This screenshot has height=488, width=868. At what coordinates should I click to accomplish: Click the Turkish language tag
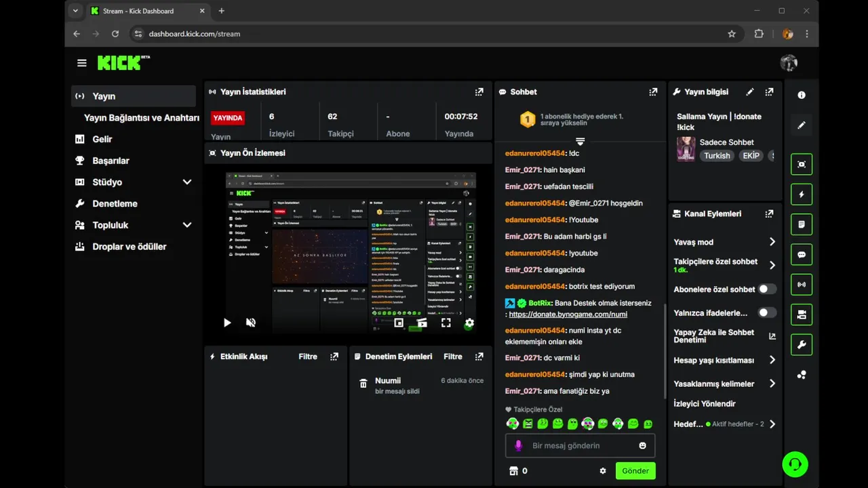(717, 156)
